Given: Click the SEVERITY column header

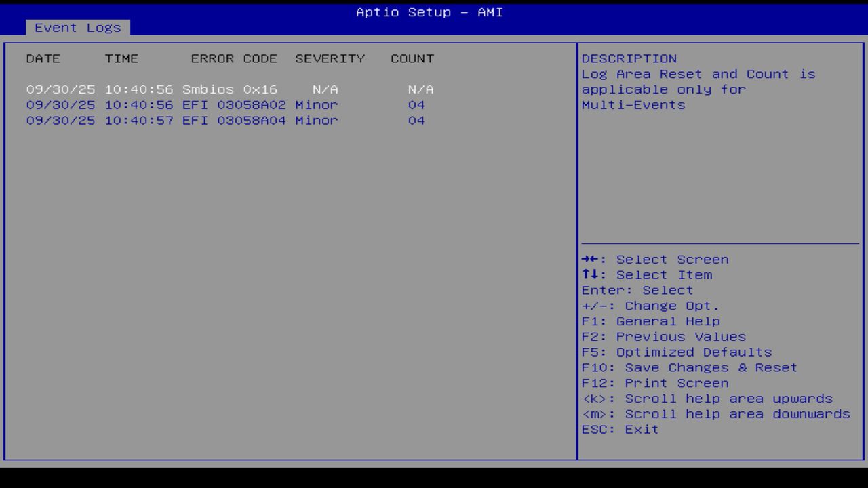Looking at the screenshot, I should pos(330,58).
